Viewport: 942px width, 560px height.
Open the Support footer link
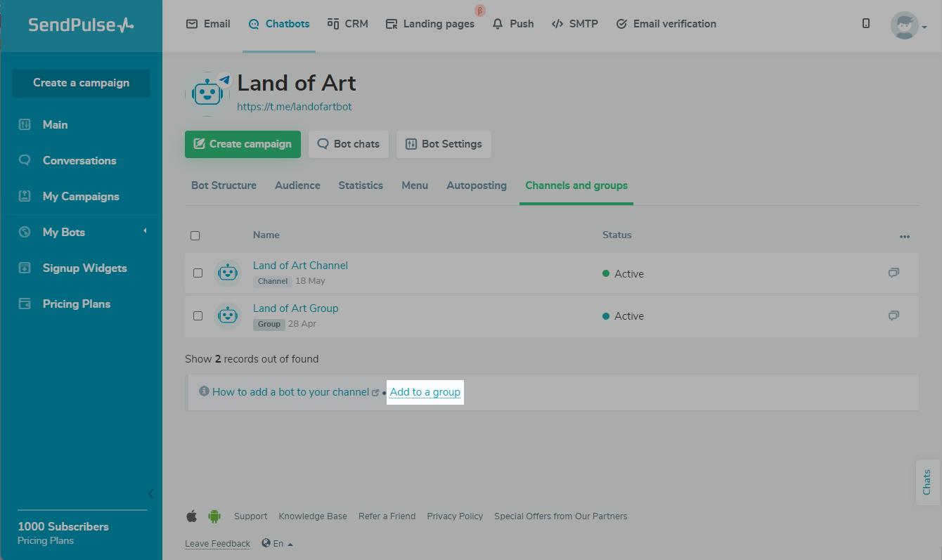(251, 516)
